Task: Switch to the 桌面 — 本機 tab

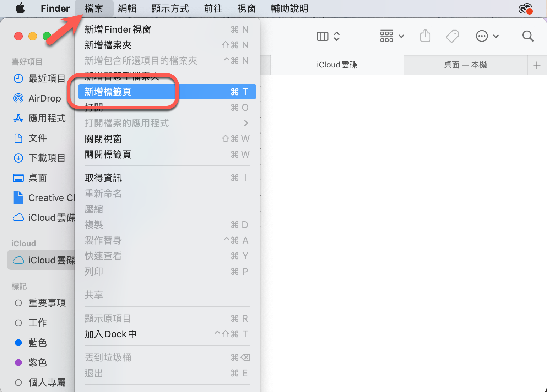Action: (x=466, y=65)
